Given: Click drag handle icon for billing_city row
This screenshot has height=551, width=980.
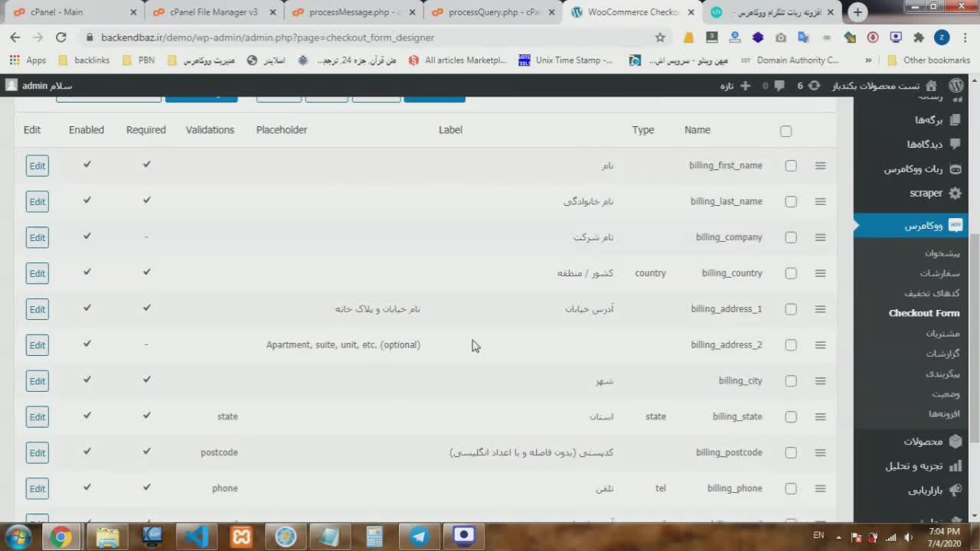Looking at the screenshot, I should [x=820, y=381].
